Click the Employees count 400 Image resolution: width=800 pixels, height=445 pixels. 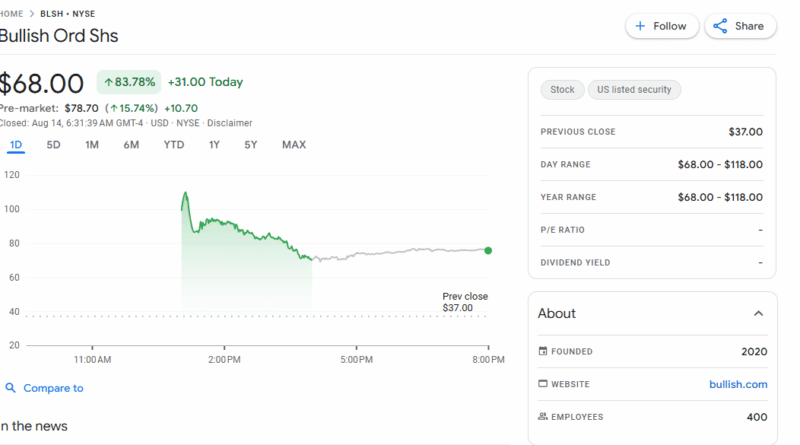(757, 417)
